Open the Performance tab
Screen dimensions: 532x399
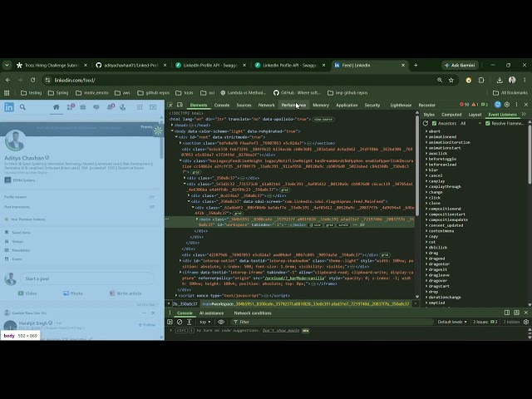(293, 106)
